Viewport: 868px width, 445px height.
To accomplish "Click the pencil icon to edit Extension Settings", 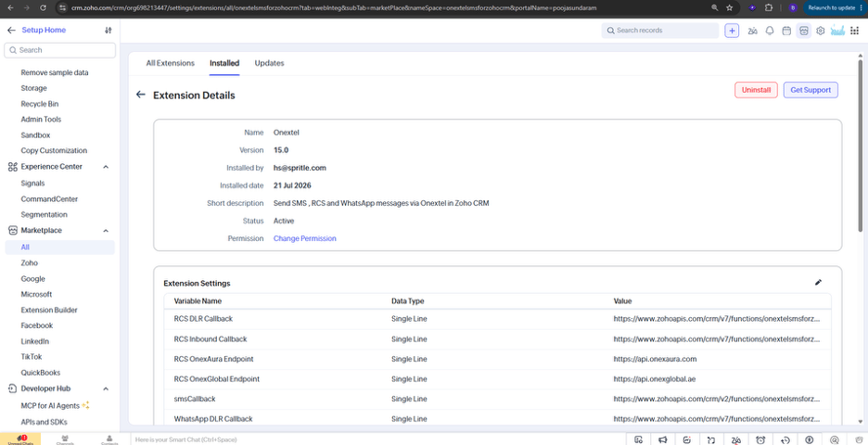I will [x=818, y=282].
